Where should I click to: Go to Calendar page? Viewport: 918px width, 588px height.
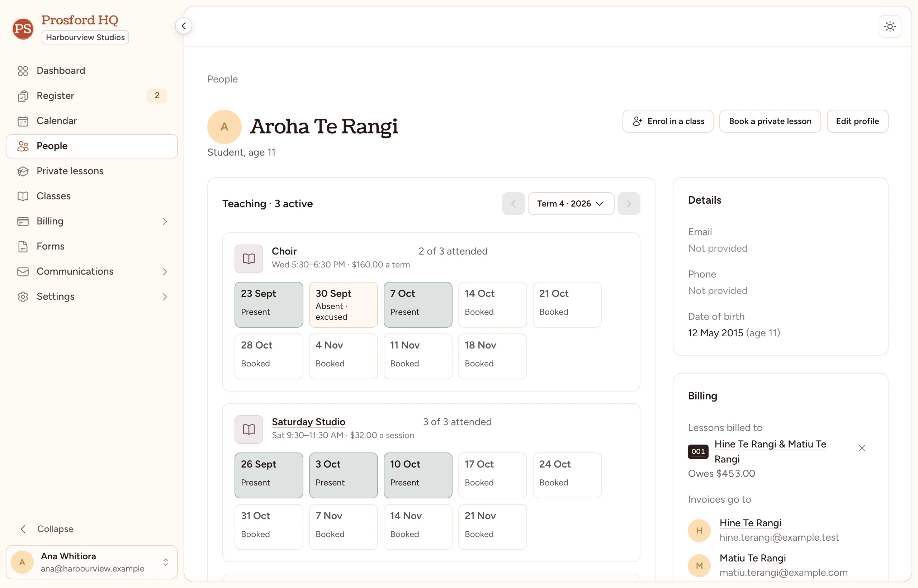(x=92, y=121)
